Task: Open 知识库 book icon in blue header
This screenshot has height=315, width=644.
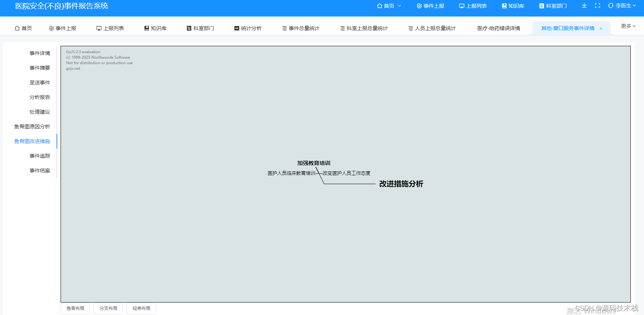Action: pos(504,6)
